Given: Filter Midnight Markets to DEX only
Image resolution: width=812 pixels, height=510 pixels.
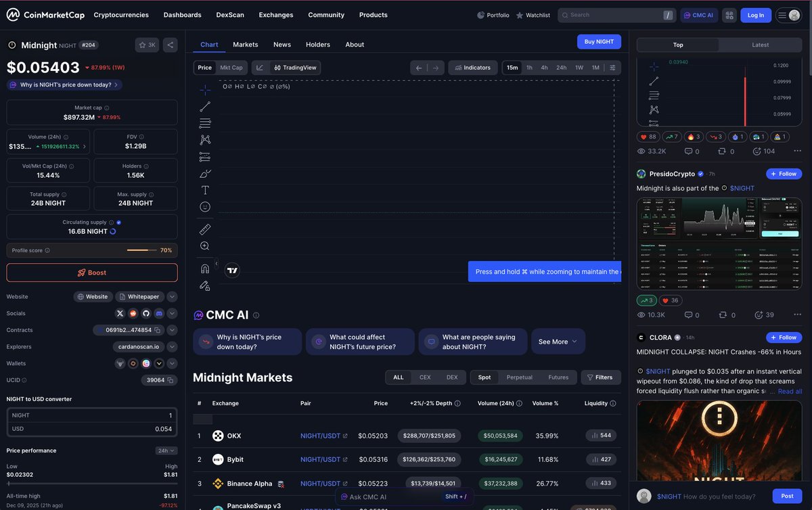Looking at the screenshot, I should [x=451, y=377].
